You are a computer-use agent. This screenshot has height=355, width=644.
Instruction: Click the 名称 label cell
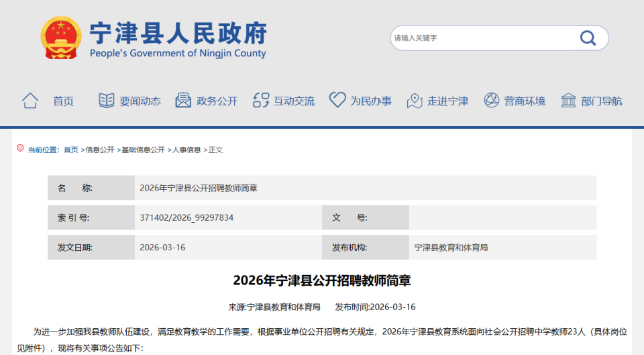91,188
